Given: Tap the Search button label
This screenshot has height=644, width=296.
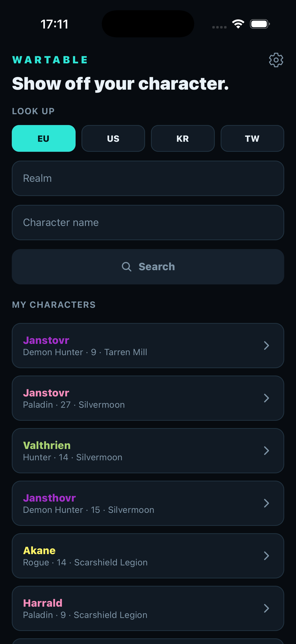Looking at the screenshot, I should point(157,266).
